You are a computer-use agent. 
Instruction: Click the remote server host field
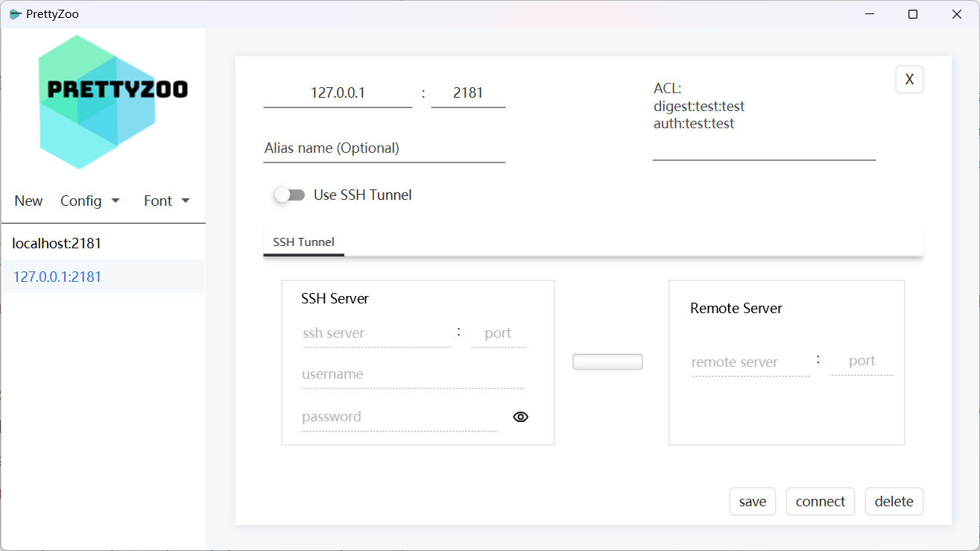coord(750,362)
